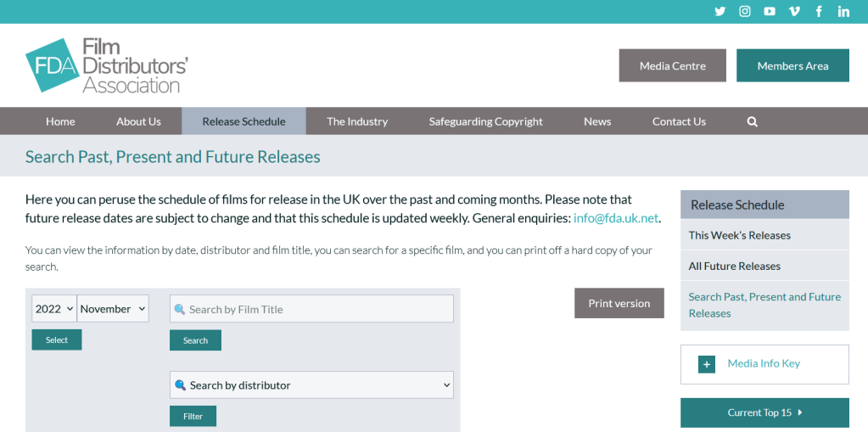
Task: Click the FDA logo
Action: (107, 65)
